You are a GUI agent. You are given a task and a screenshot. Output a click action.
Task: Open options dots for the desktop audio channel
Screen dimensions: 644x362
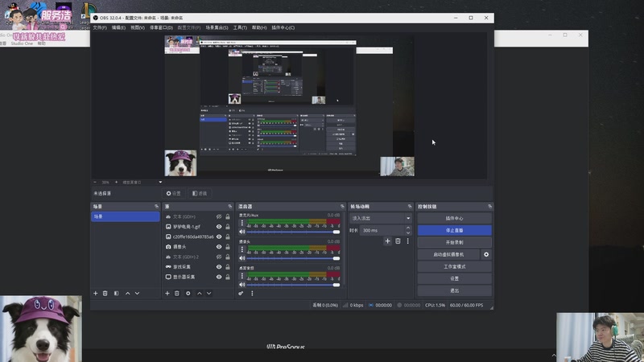[x=242, y=275]
